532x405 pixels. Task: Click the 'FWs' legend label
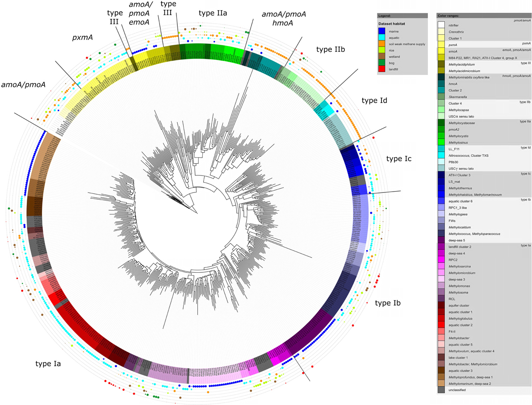tap(452, 221)
